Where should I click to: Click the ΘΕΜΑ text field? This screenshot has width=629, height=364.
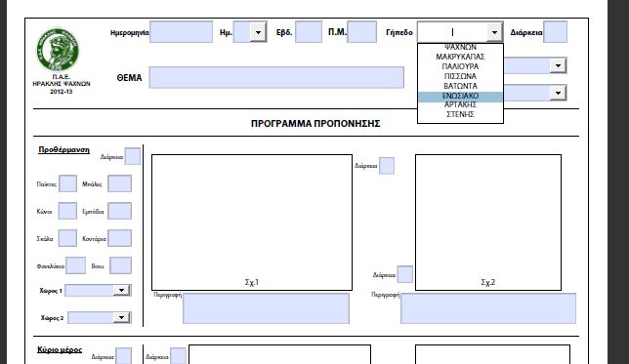tap(276, 77)
